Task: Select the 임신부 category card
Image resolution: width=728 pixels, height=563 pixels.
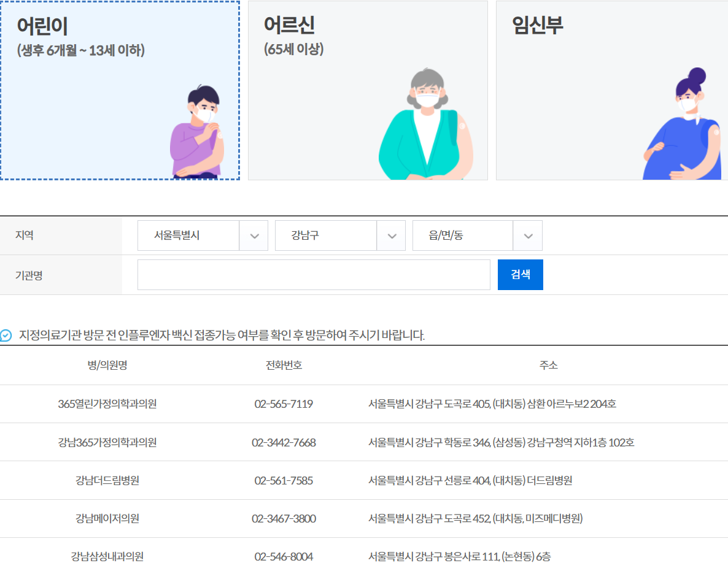Action: coord(611,90)
